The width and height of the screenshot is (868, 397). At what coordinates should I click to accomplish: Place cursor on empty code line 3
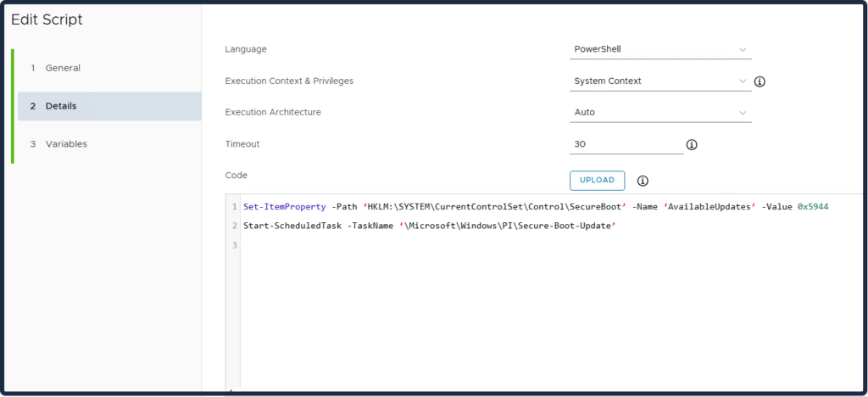(x=424, y=245)
